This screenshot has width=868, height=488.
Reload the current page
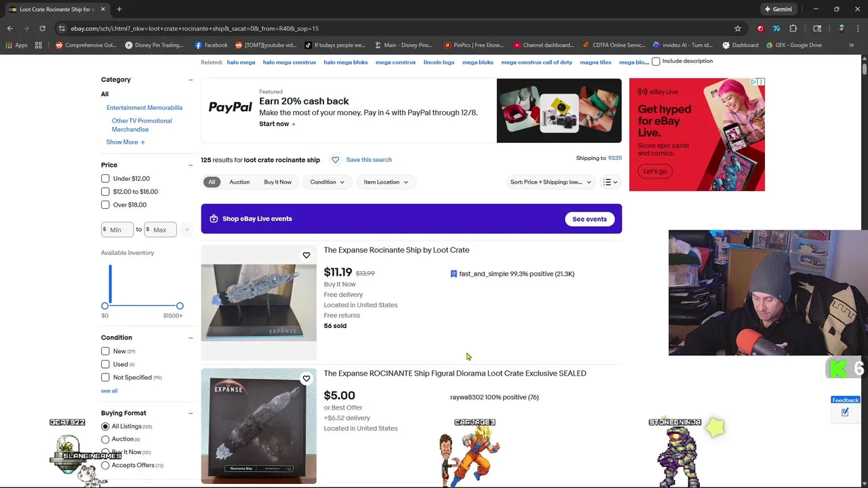(42, 28)
